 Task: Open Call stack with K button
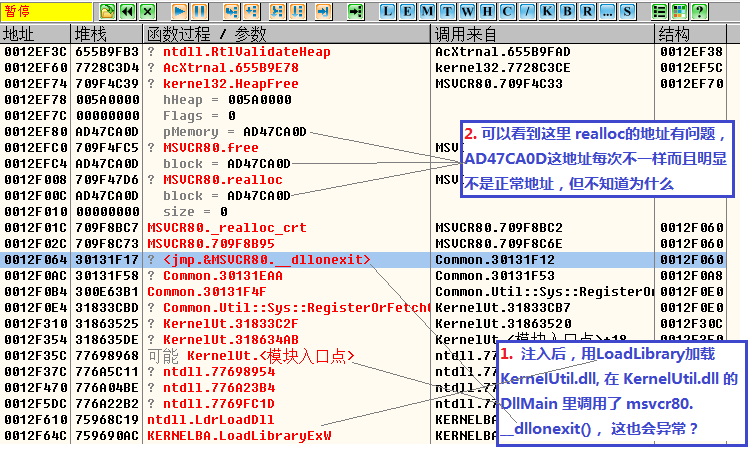[x=547, y=11]
